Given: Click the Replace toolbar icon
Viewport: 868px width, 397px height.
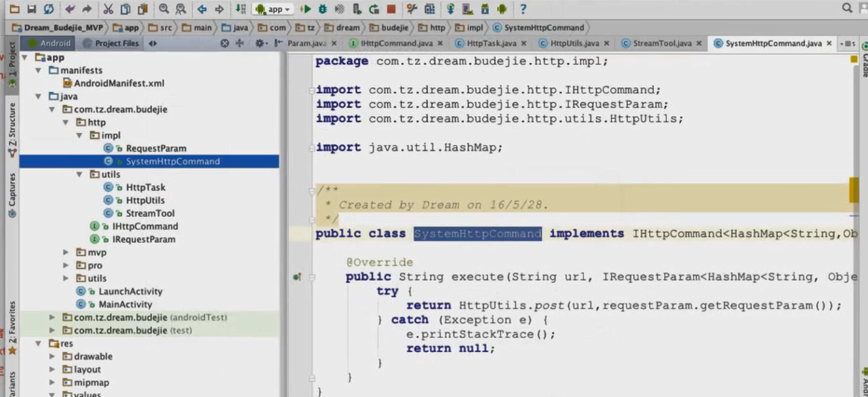Looking at the screenshot, I should pyautogui.click(x=180, y=10).
